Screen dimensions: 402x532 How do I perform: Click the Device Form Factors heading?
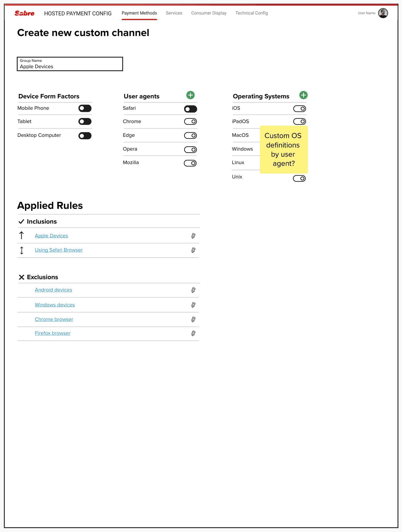[x=49, y=96]
